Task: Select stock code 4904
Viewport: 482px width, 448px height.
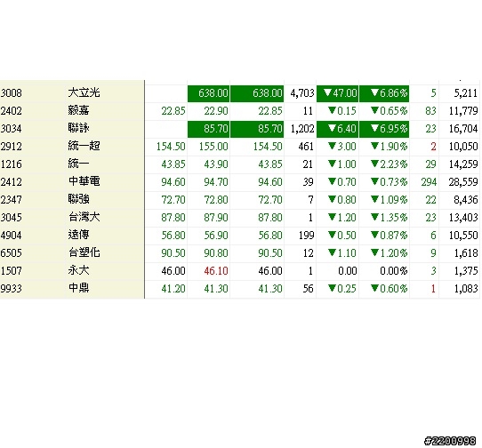Action: (x=11, y=236)
